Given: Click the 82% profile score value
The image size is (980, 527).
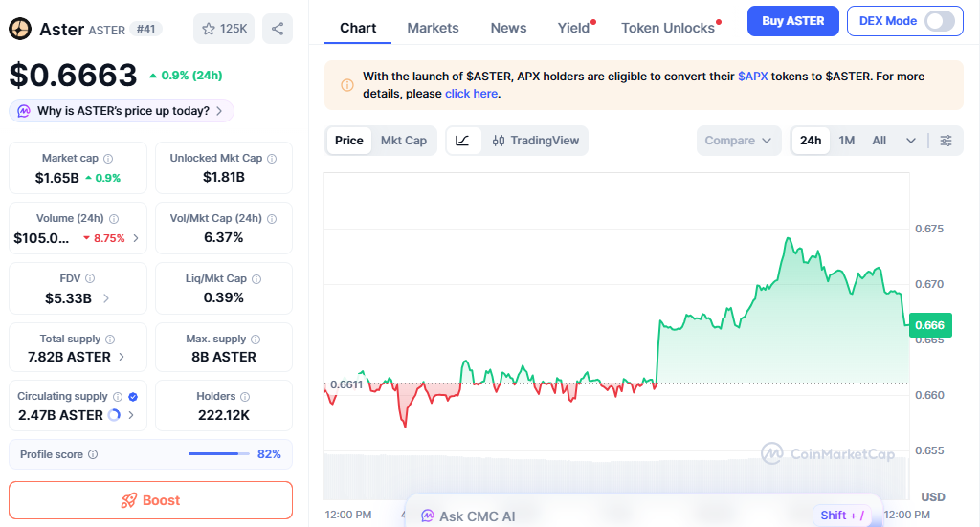Looking at the screenshot, I should pyautogui.click(x=269, y=454).
